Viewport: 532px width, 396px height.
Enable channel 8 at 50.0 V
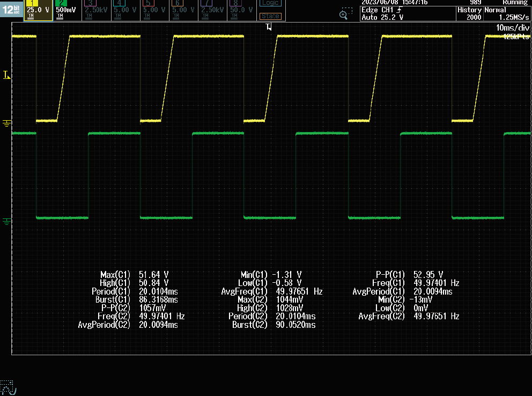pos(242,10)
